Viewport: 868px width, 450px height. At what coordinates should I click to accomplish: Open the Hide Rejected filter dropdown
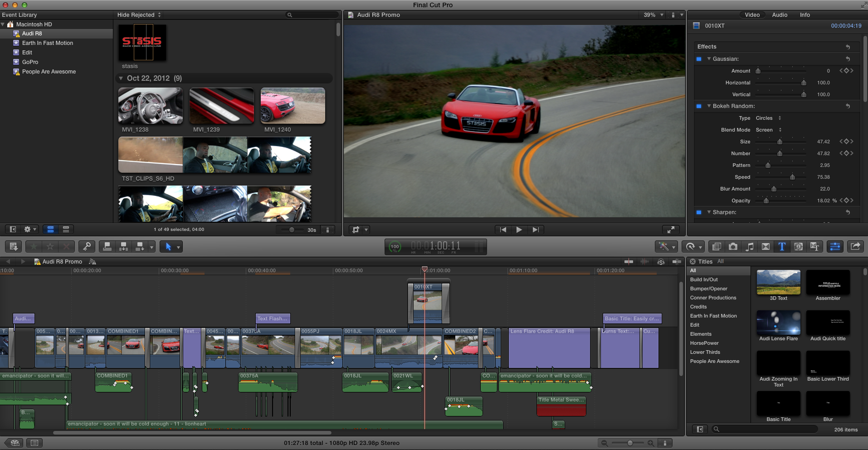tap(139, 15)
